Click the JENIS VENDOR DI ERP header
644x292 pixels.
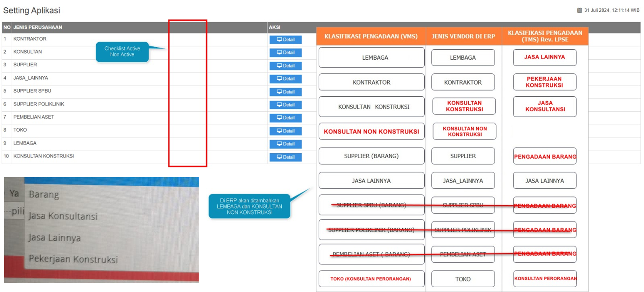pos(463,36)
